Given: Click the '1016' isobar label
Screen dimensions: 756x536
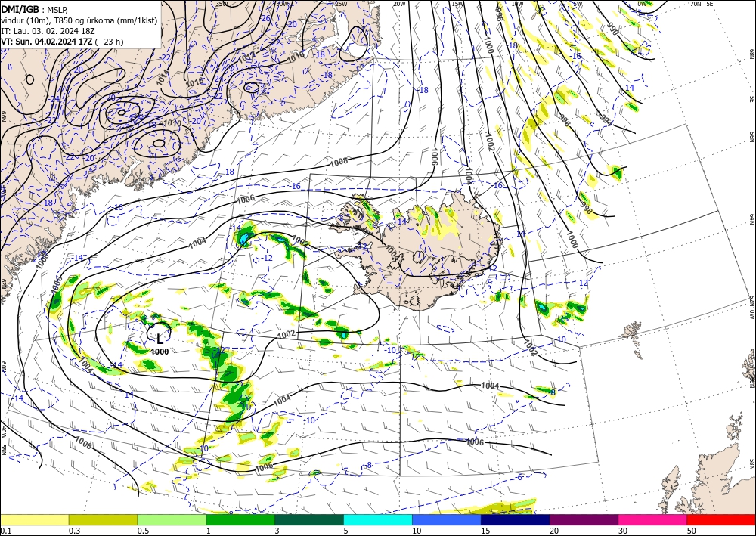Looking at the screenshot, I should (195, 82).
